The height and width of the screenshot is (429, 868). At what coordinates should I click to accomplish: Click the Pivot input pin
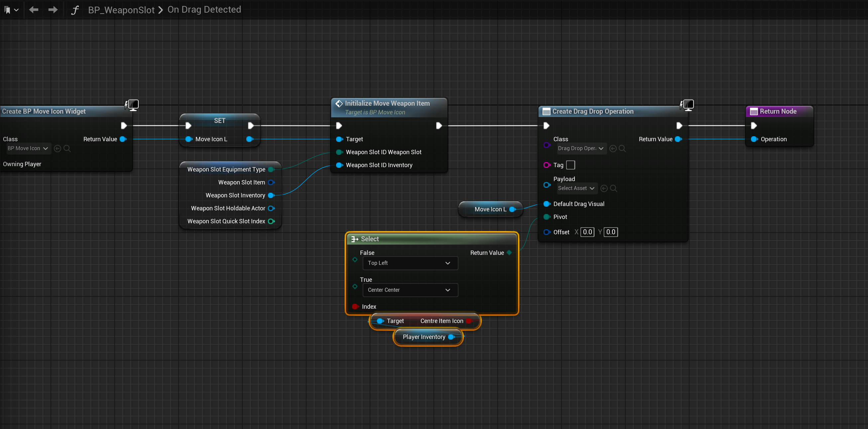(x=547, y=217)
